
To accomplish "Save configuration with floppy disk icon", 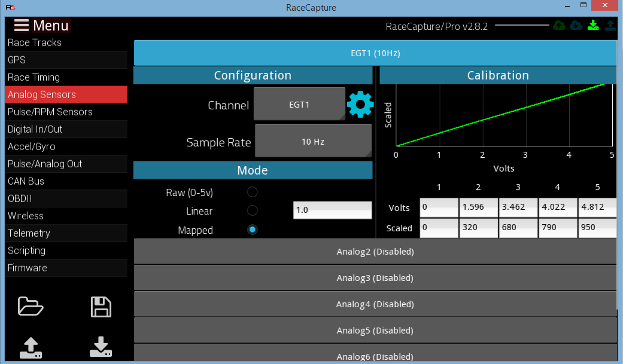I will pyautogui.click(x=101, y=307).
